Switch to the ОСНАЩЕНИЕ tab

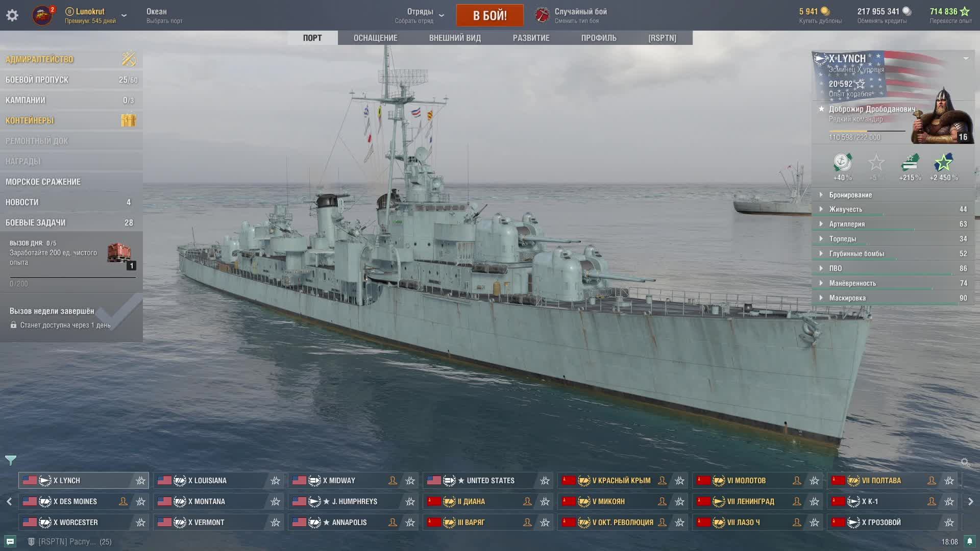click(x=375, y=38)
